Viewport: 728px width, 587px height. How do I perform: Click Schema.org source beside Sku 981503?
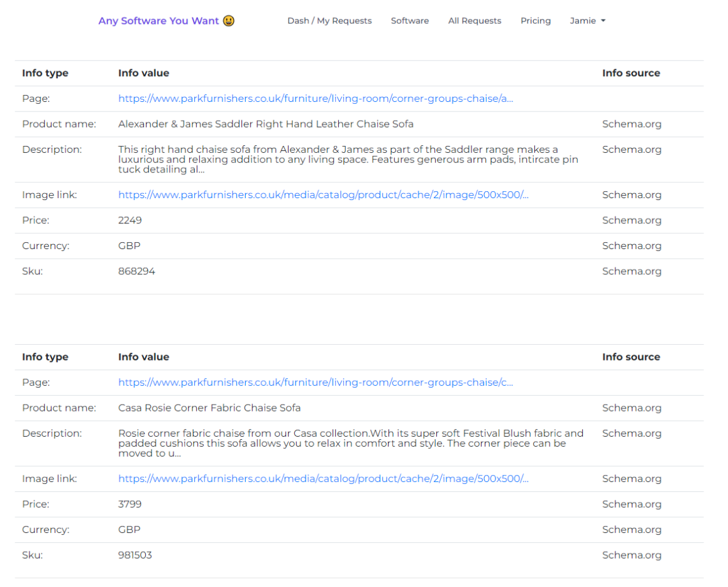(631, 556)
